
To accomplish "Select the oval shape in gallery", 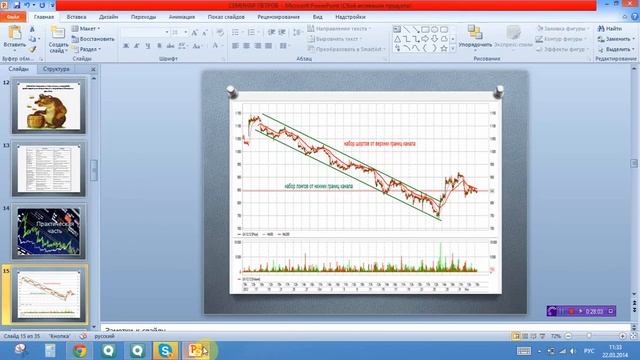I will click(435, 29).
